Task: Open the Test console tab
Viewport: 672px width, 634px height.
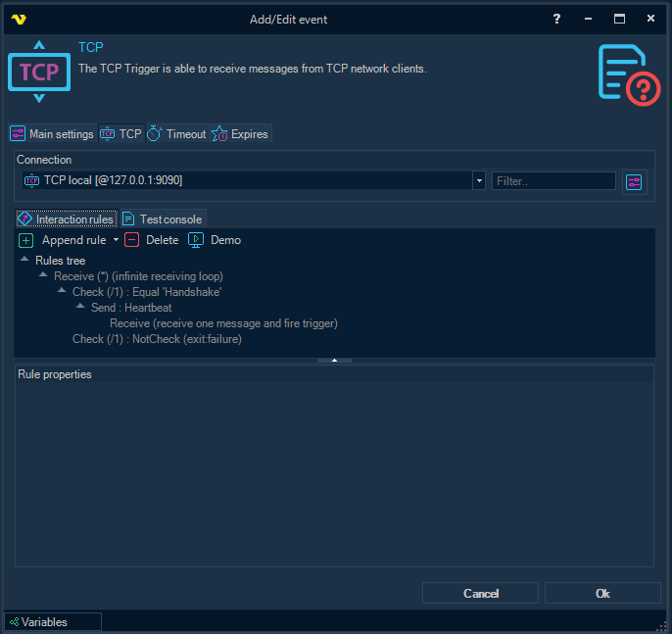Action: coord(163,219)
